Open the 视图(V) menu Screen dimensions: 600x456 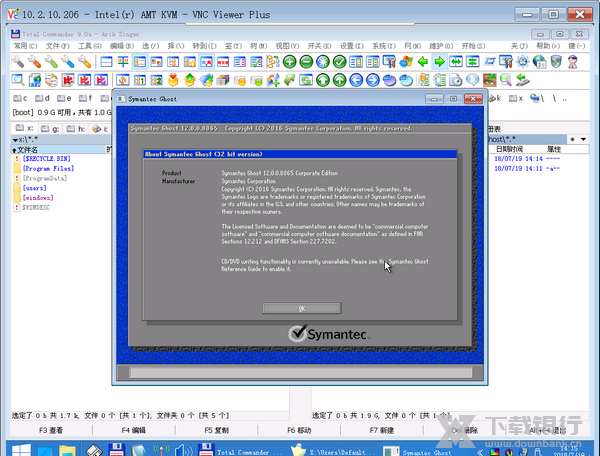click(287, 46)
